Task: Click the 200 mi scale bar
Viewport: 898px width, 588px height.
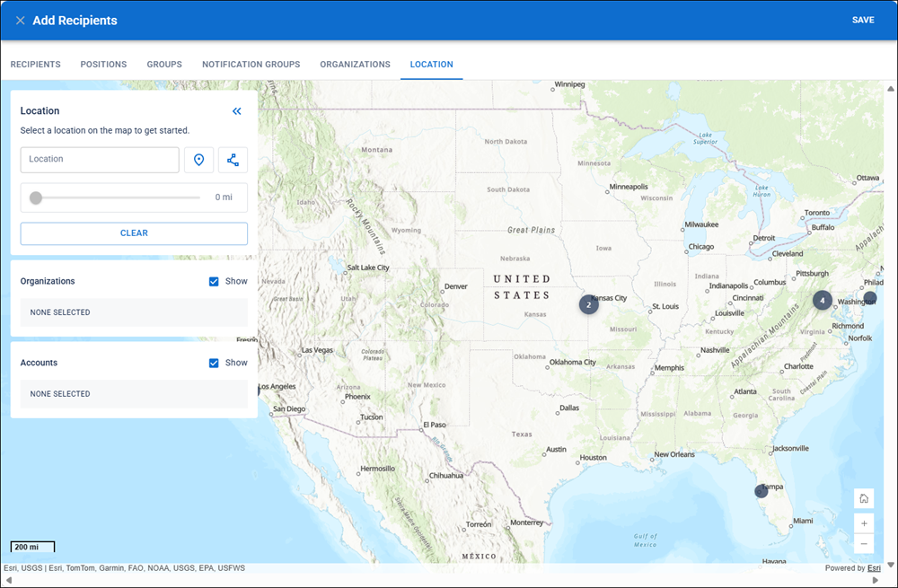Action: 32,547
